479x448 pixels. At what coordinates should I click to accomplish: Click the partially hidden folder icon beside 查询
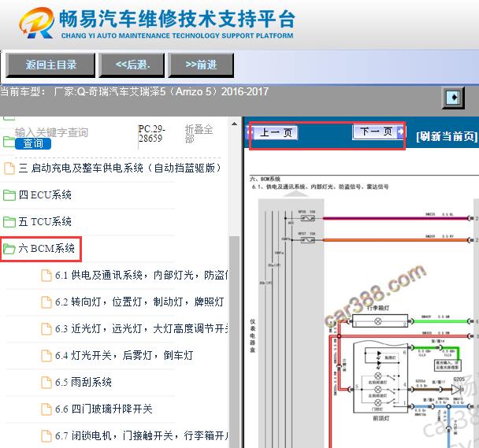(x=9, y=142)
